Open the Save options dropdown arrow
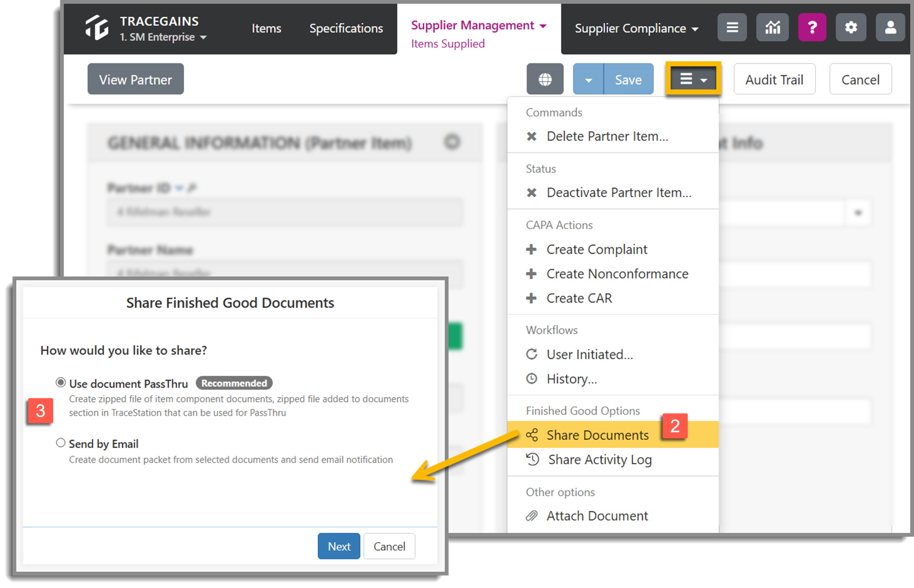Screen dimensions: 914x588 click(588, 80)
